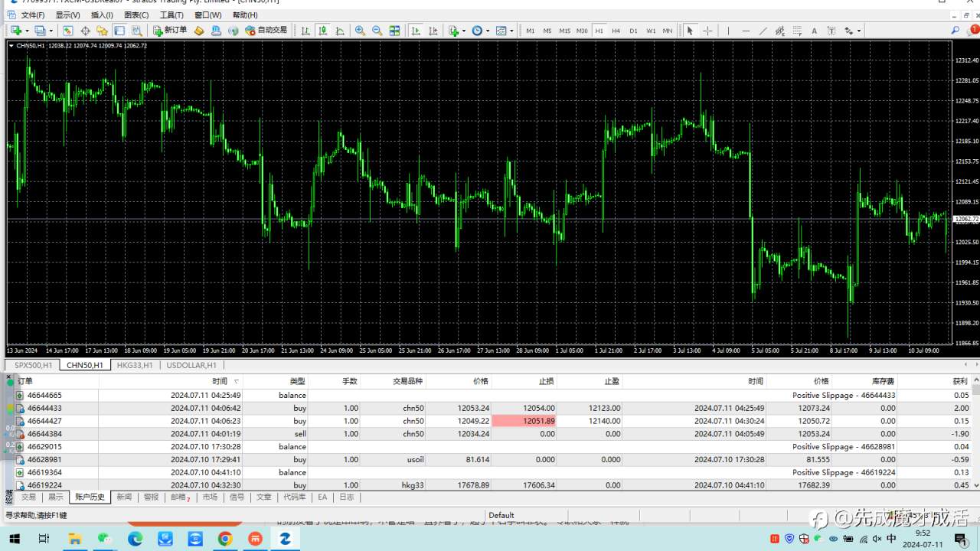This screenshot has height=551, width=980.
Task: Select the horizontal line tool
Action: (746, 31)
